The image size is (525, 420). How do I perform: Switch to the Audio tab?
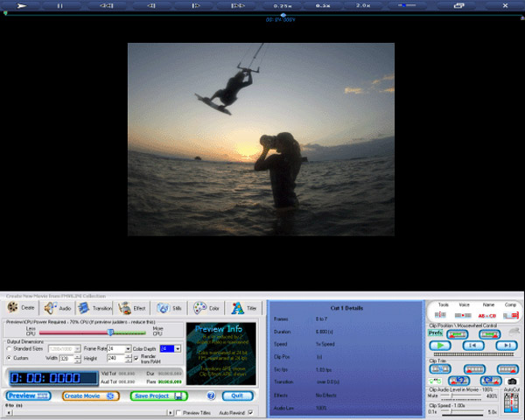click(59, 308)
